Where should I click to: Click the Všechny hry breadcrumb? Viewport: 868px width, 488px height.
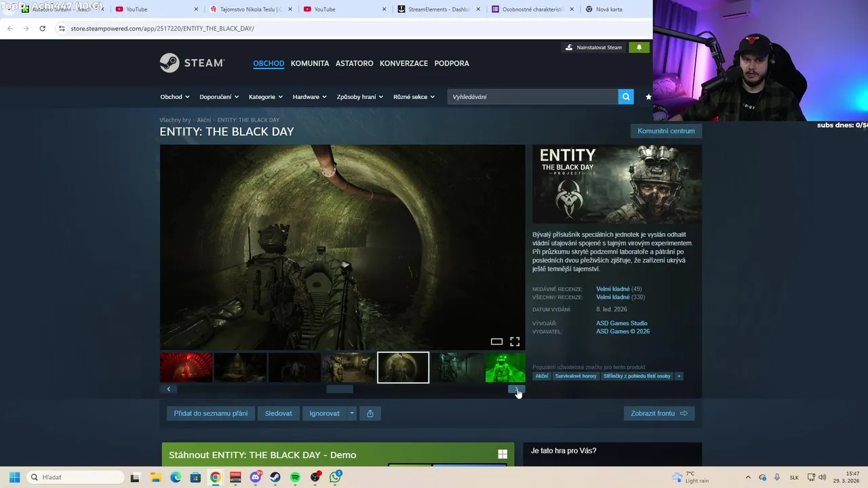(175, 120)
